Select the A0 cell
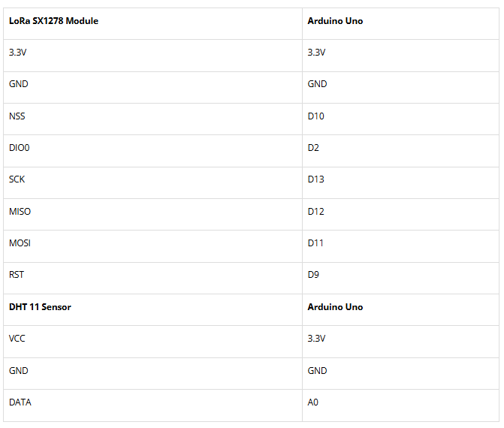 point(313,402)
